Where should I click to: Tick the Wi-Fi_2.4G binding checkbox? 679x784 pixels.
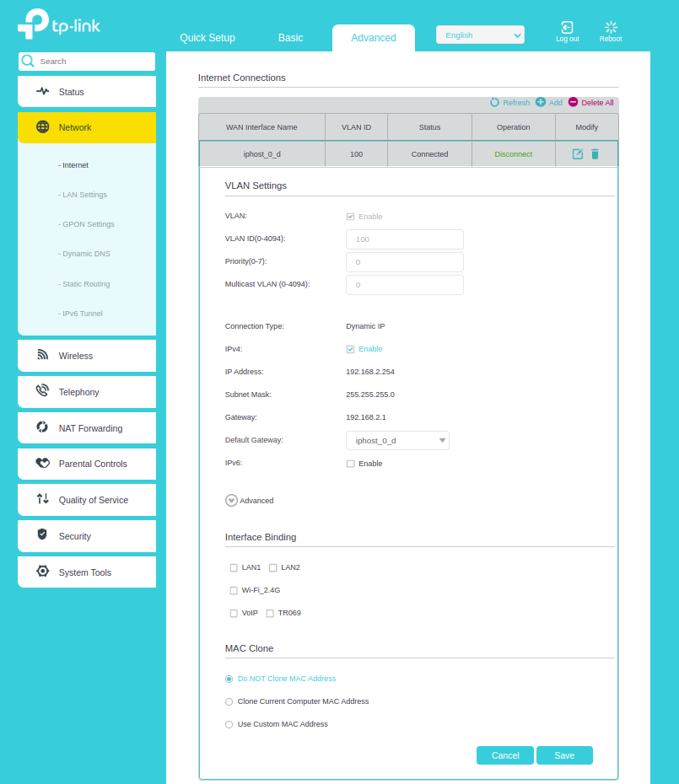click(234, 591)
